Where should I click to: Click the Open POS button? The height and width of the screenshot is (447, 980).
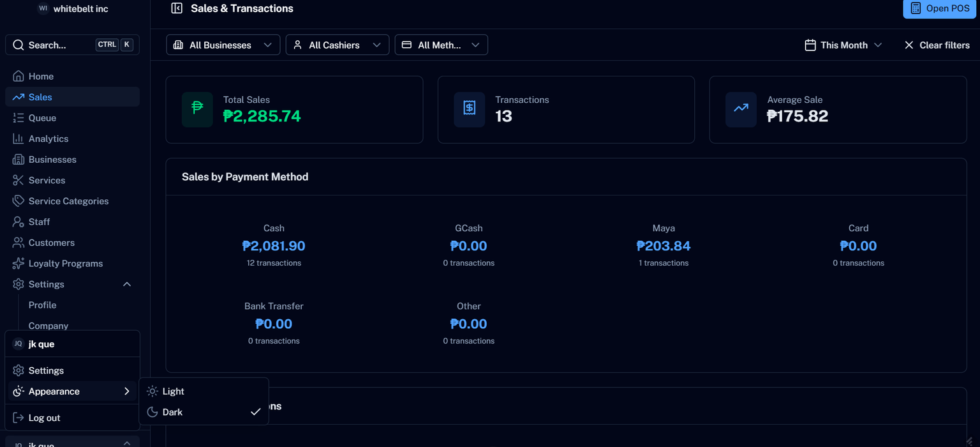coord(939,8)
